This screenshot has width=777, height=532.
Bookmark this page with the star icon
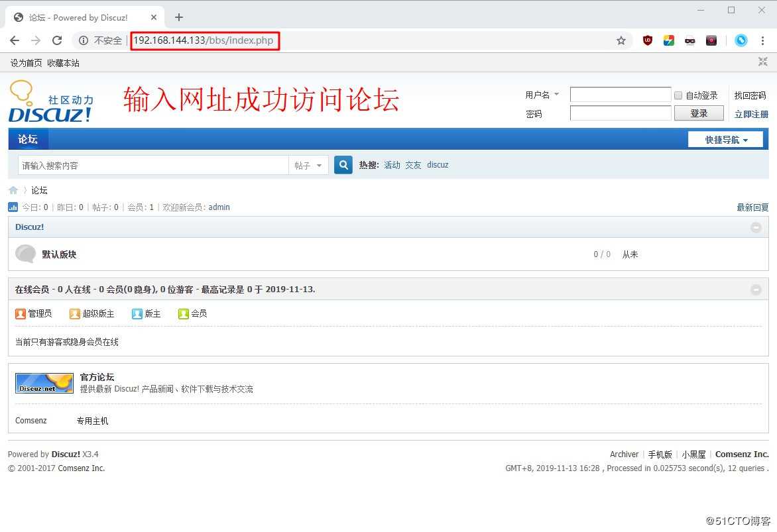(621, 40)
